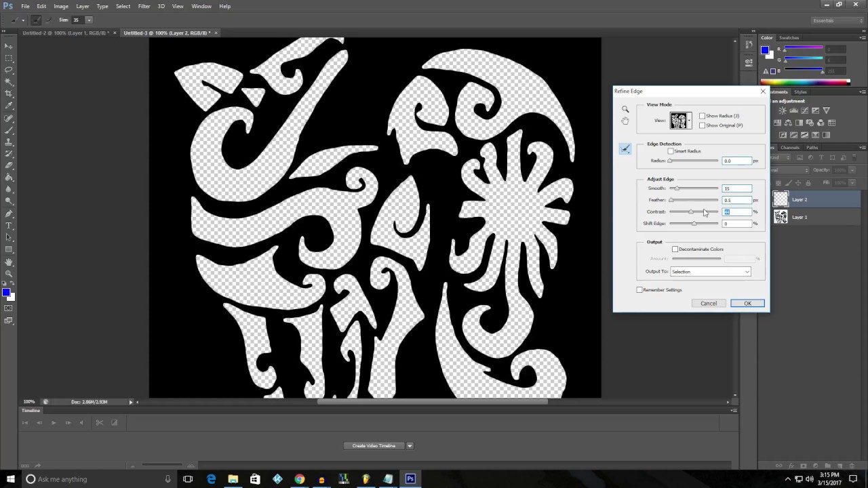868x488 pixels.
Task: Select the Magic Wand tool
Action: 9,82
